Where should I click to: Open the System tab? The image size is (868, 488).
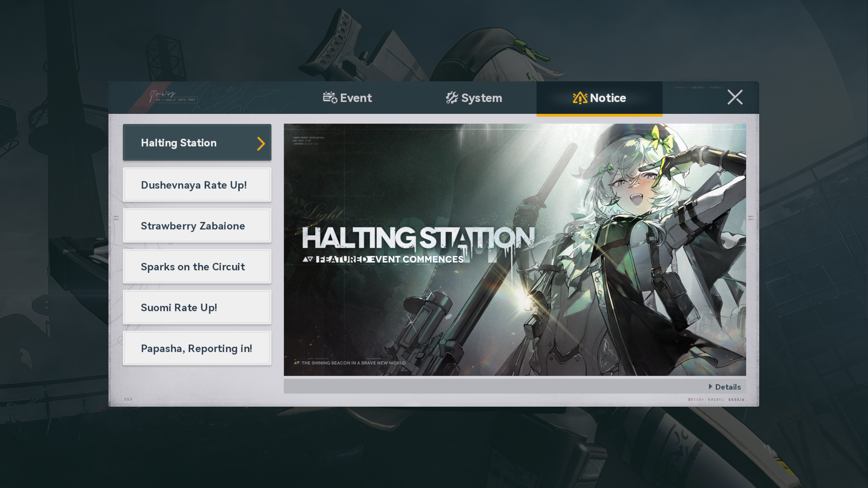(x=474, y=98)
